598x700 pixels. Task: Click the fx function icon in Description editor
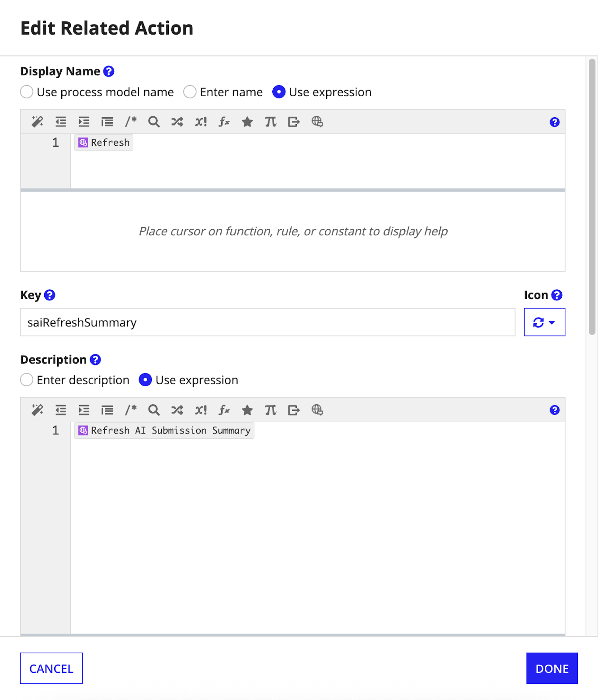pyautogui.click(x=224, y=410)
